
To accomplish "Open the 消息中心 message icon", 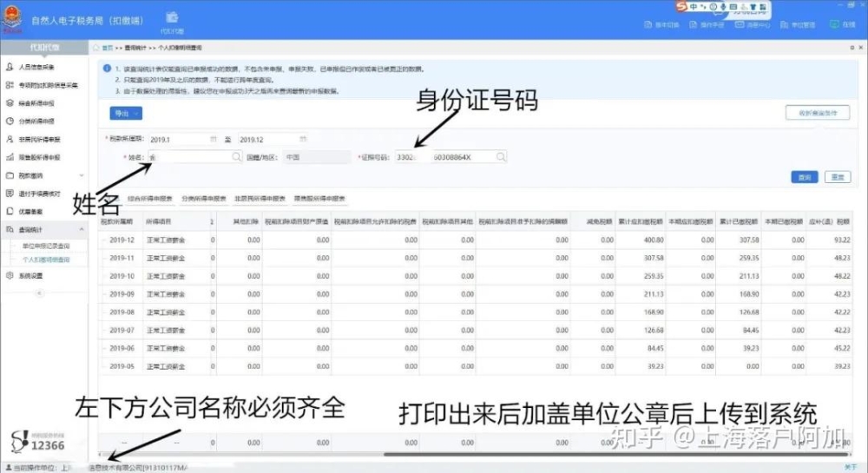I will coord(739,25).
